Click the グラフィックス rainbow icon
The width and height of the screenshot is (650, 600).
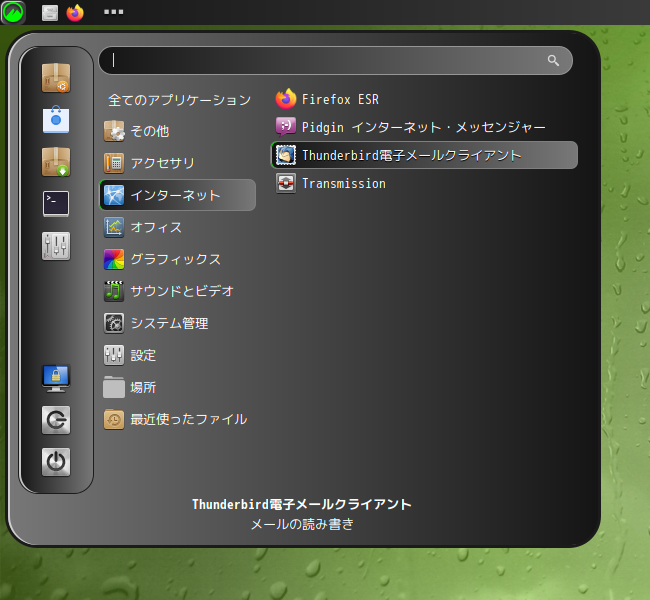(114, 259)
